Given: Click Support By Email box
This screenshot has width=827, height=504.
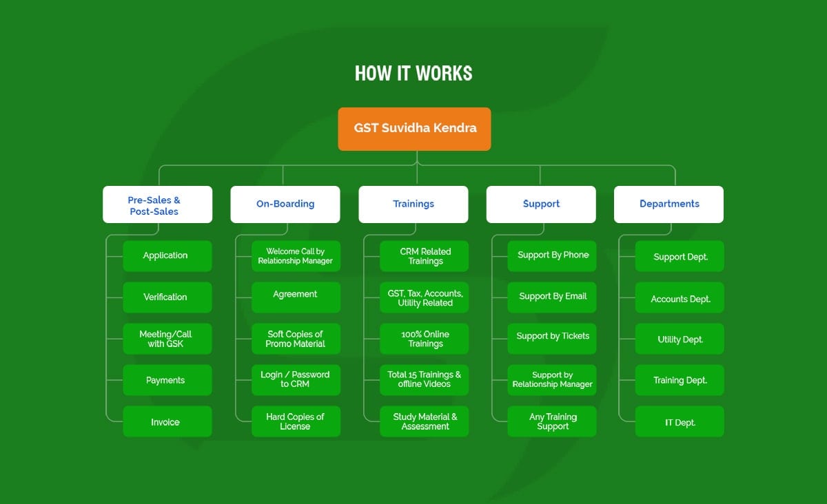Looking at the screenshot, I should (x=552, y=297).
